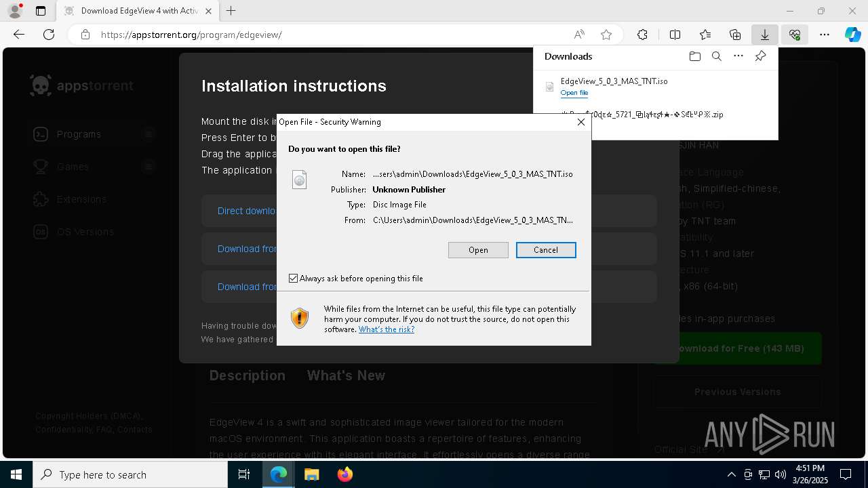Open the What's the risk? link
The height and width of the screenshot is (488, 868).
tap(387, 329)
